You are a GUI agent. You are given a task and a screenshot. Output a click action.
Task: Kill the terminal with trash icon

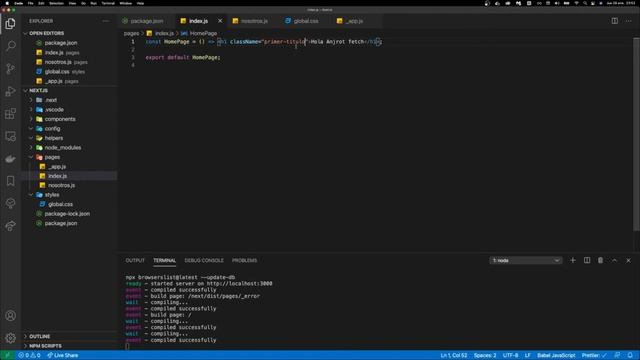click(x=600, y=260)
